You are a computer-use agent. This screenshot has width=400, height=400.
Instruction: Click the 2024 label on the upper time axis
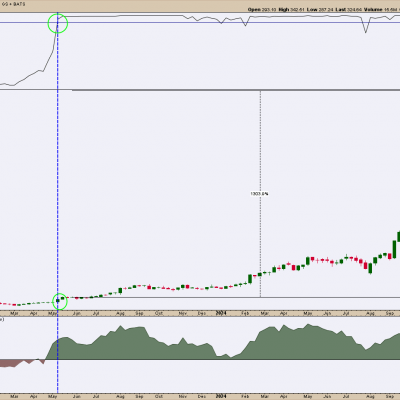pyautogui.click(x=221, y=313)
